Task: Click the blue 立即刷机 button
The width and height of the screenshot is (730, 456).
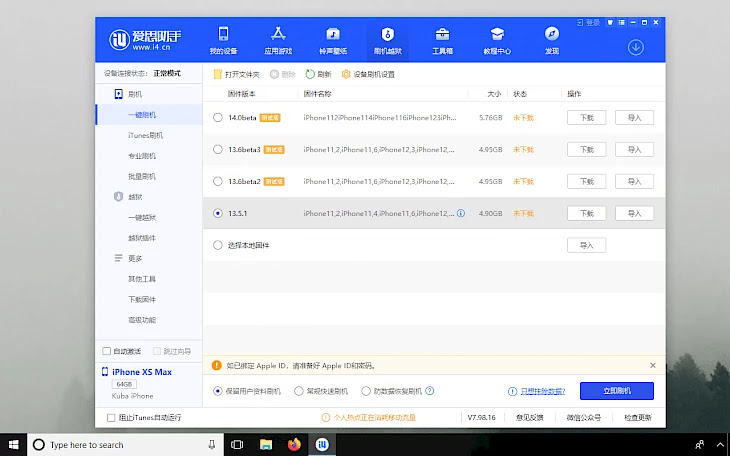Action: (x=616, y=391)
